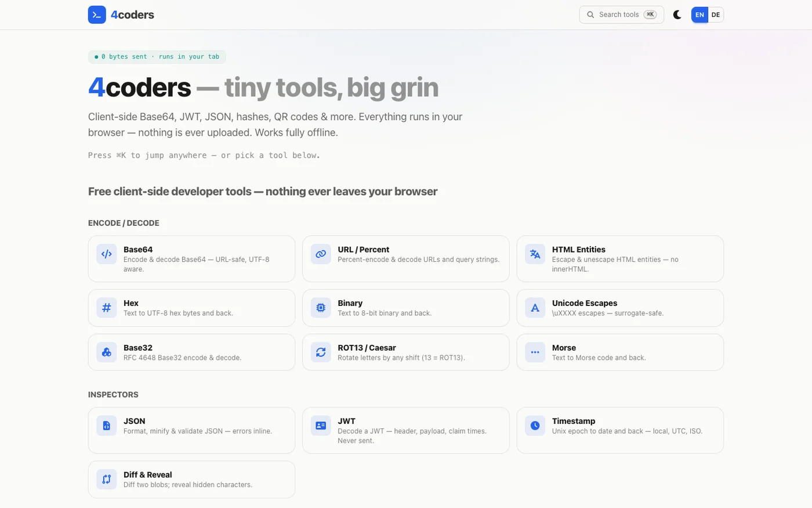Viewport: 812px width, 508px height.
Task: Open the JSON tool title
Action: (x=135, y=421)
